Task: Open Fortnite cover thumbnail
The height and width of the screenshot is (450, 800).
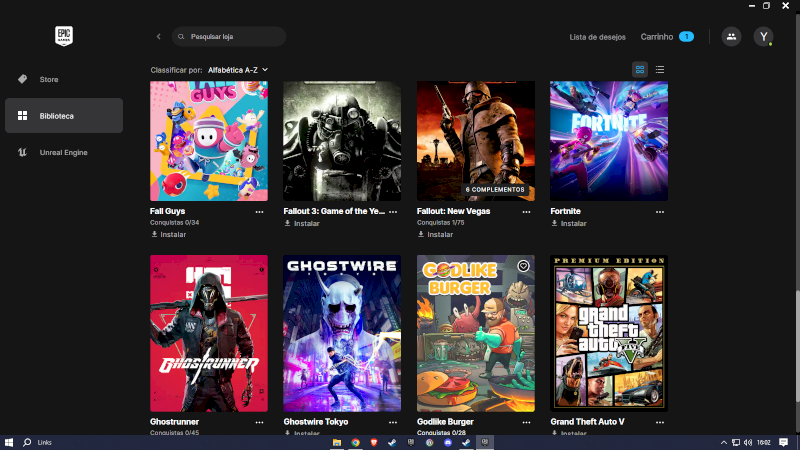Action: click(609, 141)
